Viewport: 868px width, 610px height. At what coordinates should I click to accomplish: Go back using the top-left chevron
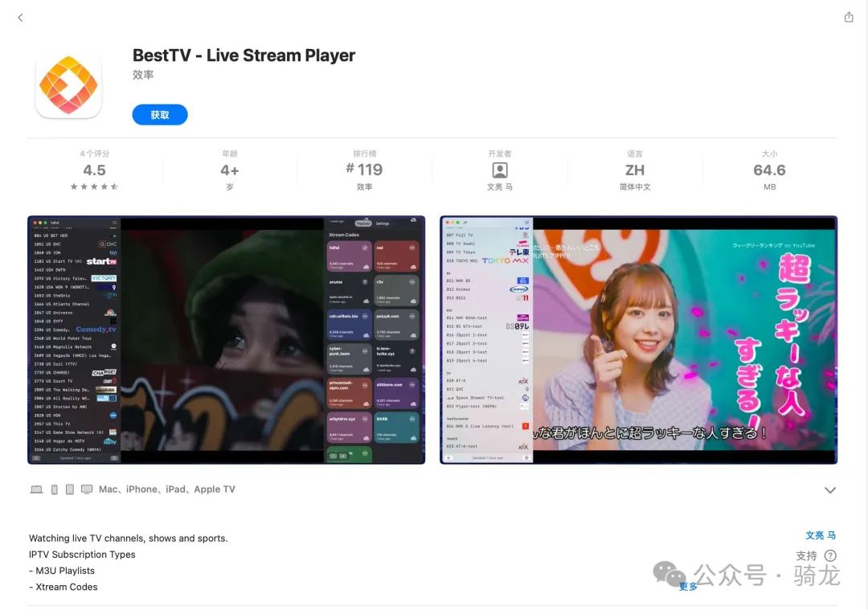[20, 18]
